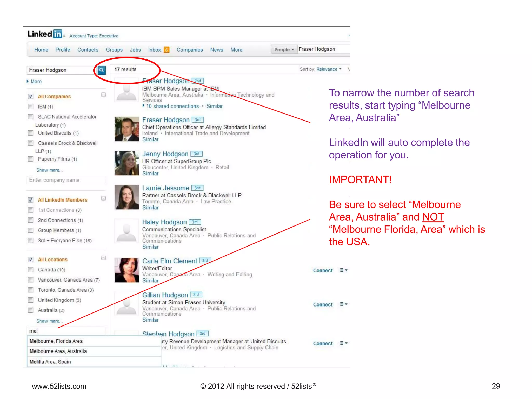Click Show more under locations list
Viewport: 532px width, 399px height.
pyautogui.click(x=49, y=321)
